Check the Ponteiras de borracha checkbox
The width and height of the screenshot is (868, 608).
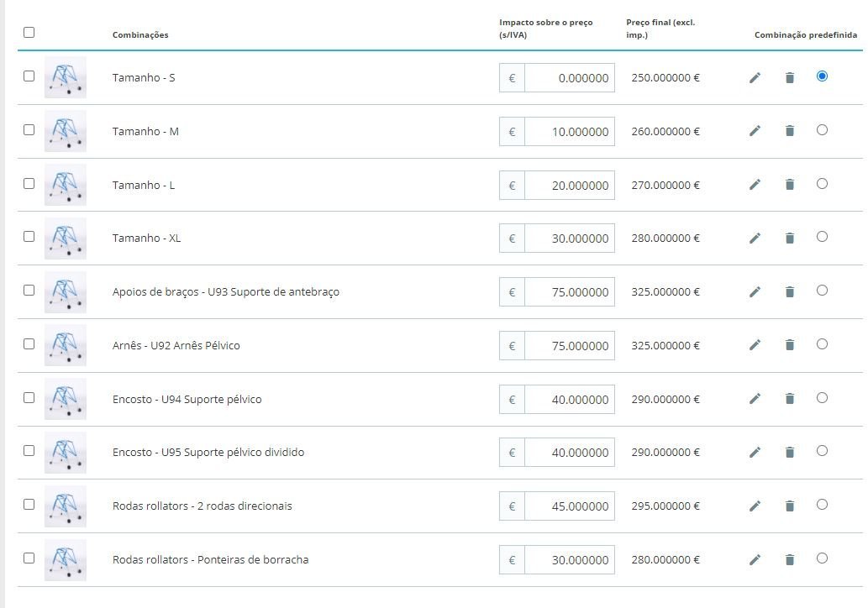pyautogui.click(x=29, y=558)
